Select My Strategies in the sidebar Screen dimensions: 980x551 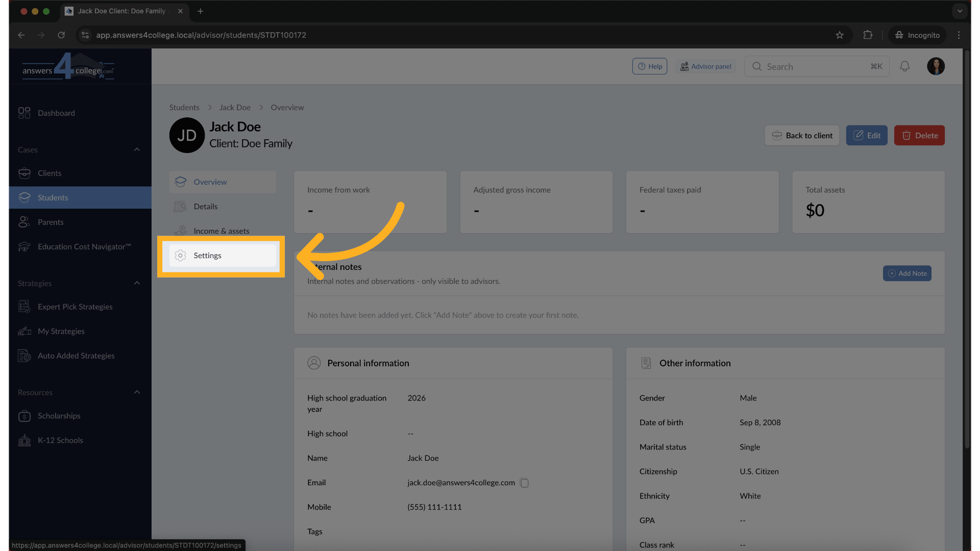[61, 331]
